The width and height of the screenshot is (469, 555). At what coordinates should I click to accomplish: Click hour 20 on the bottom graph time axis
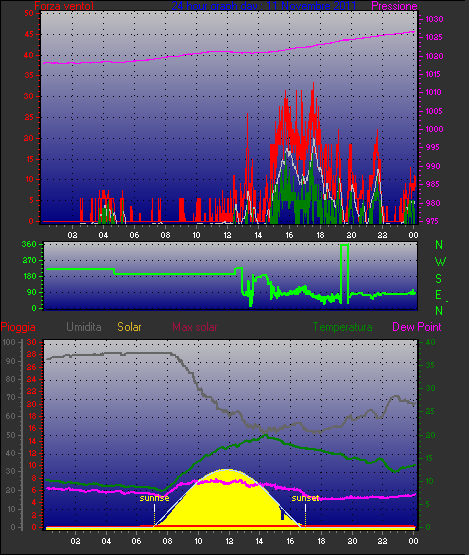click(352, 541)
